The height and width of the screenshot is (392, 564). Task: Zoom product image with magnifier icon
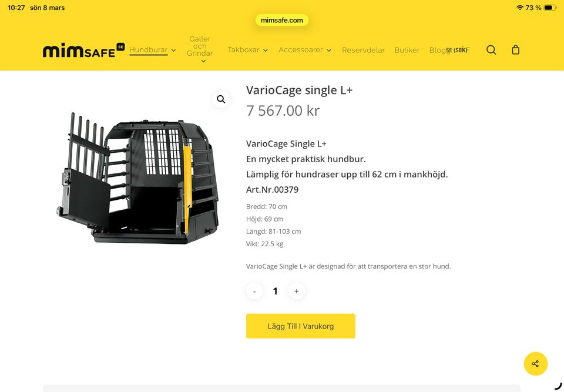221,99
